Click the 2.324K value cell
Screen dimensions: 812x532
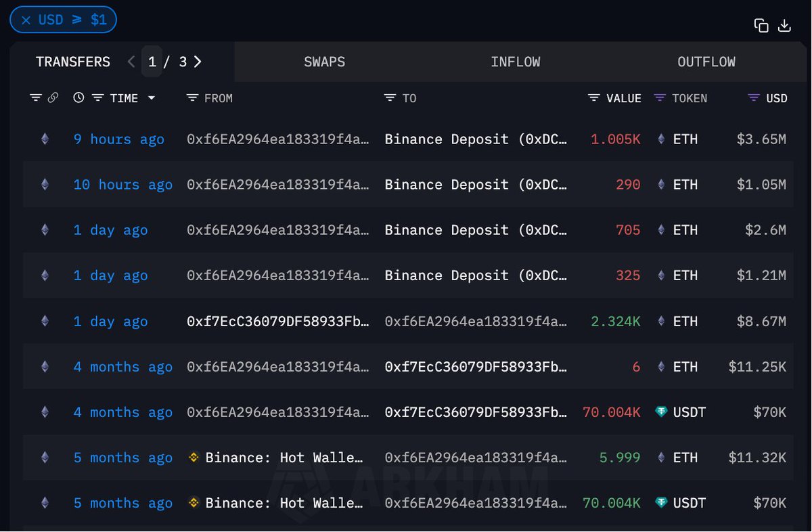616,322
